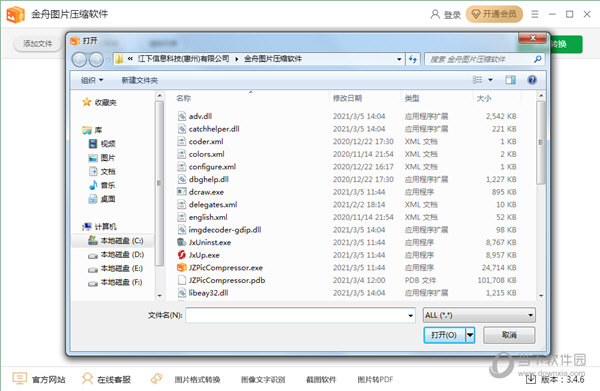This screenshot has width=600, height=391.
Task: Sort by 大小 column header
Action: tap(484, 98)
